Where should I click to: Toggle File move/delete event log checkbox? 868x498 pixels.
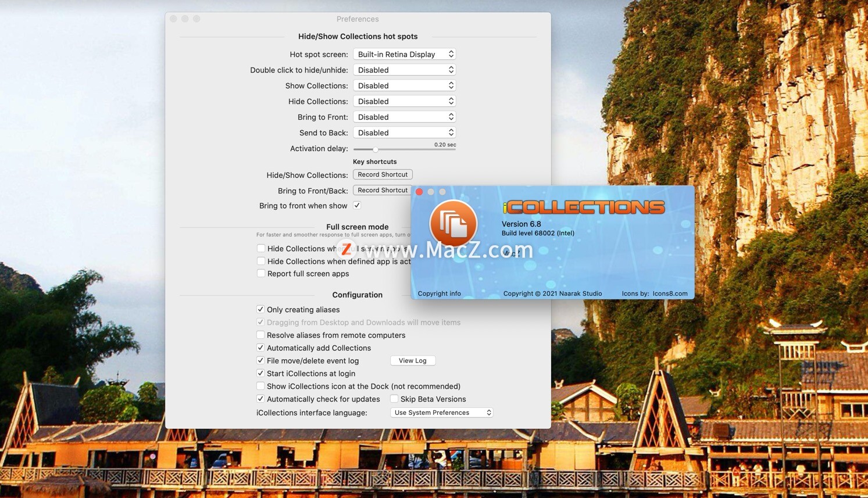(260, 361)
